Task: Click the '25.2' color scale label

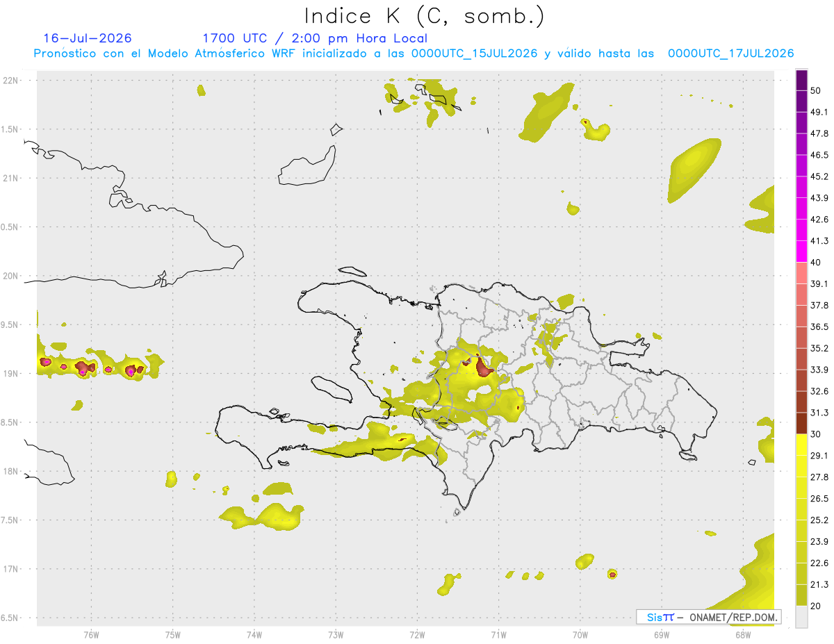Action: click(819, 520)
